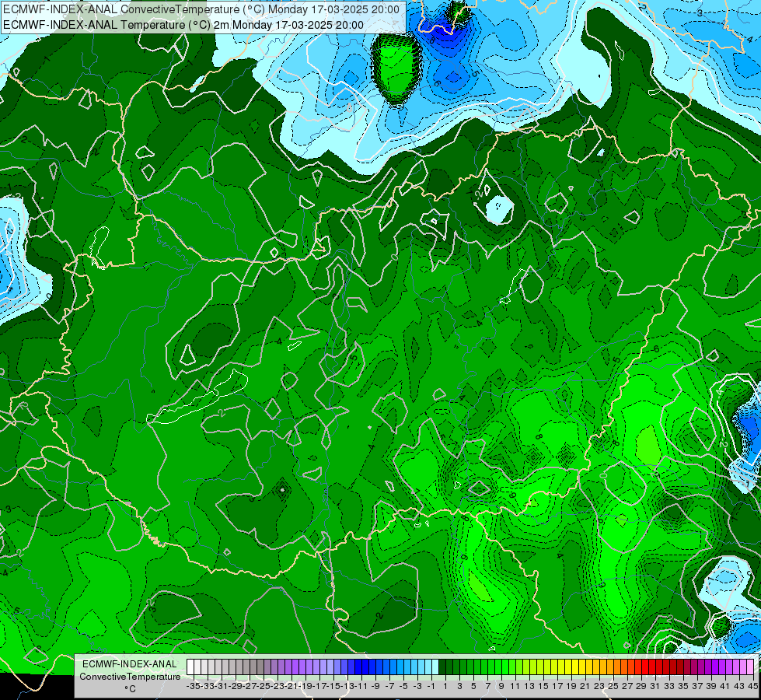The width and height of the screenshot is (761, 700).
Task: Click the legend value '13' in the scale
Action: (x=529, y=686)
